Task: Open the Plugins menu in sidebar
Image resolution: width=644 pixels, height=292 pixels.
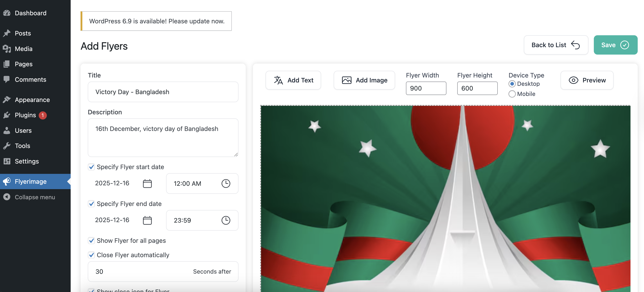Action: (x=25, y=115)
